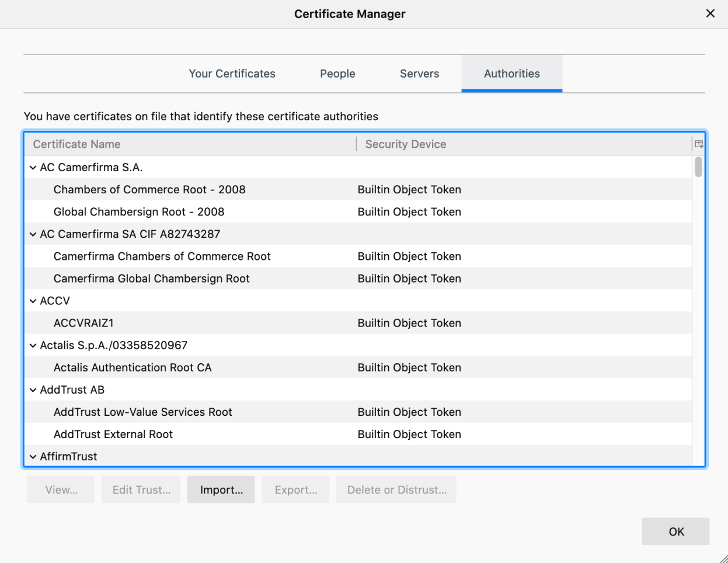
Task: Collapse the AC Camerfirma S.A. group
Action: coord(33,168)
